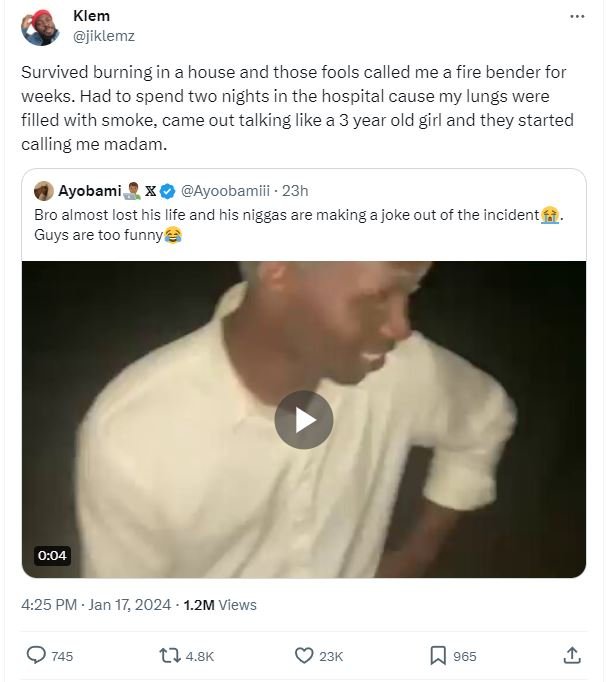The height and width of the screenshot is (682, 614).
Task: Click the X logo beside Ayobami's name
Action: pyautogui.click(x=150, y=190)
